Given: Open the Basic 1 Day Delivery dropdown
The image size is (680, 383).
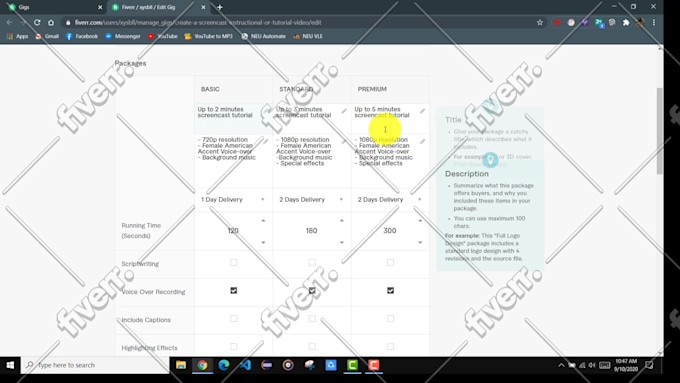Looking at the screenshot, I should coord(233,200).
